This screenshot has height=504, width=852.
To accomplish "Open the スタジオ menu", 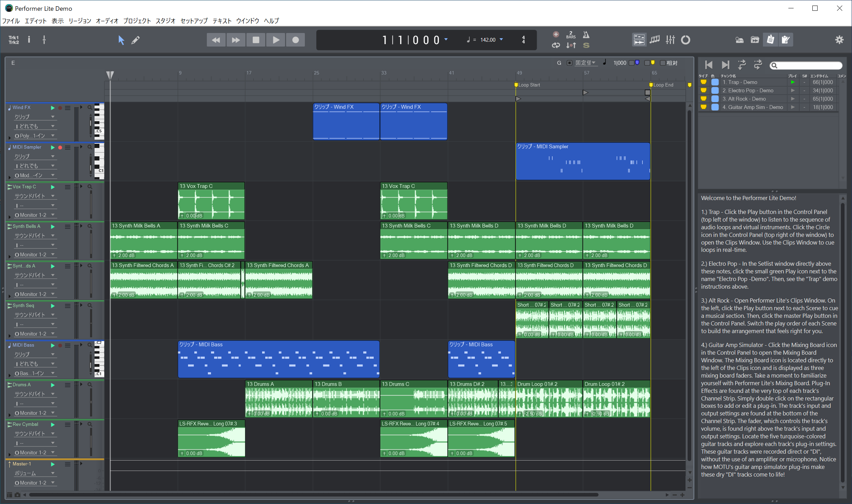I will [x=165, y=21].
